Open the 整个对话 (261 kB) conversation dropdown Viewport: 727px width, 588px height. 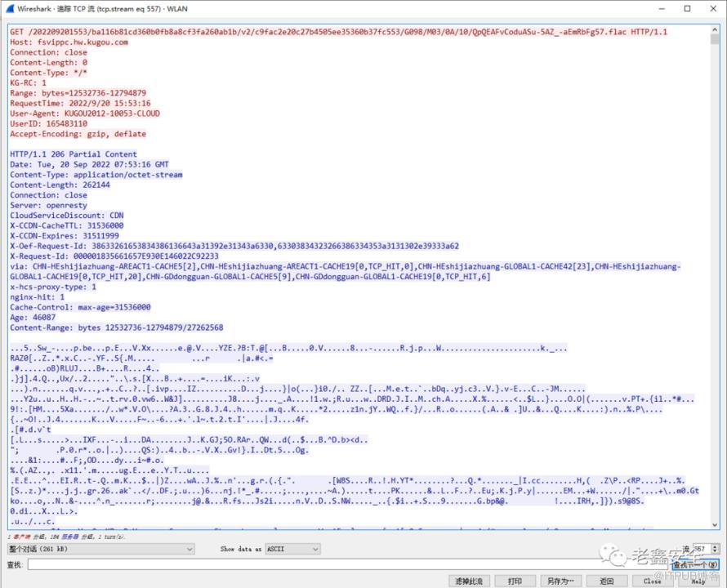101,549
